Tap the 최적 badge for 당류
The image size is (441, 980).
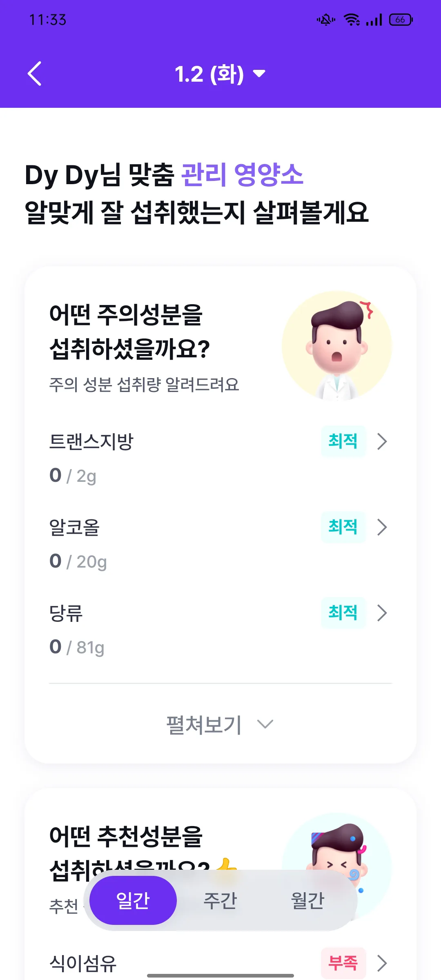(343, 613)
